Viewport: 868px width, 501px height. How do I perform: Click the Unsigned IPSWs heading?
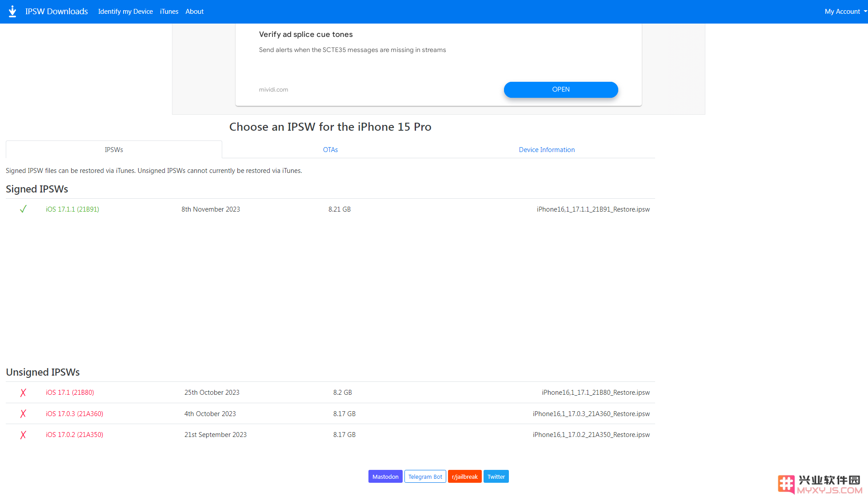point(43,372)
